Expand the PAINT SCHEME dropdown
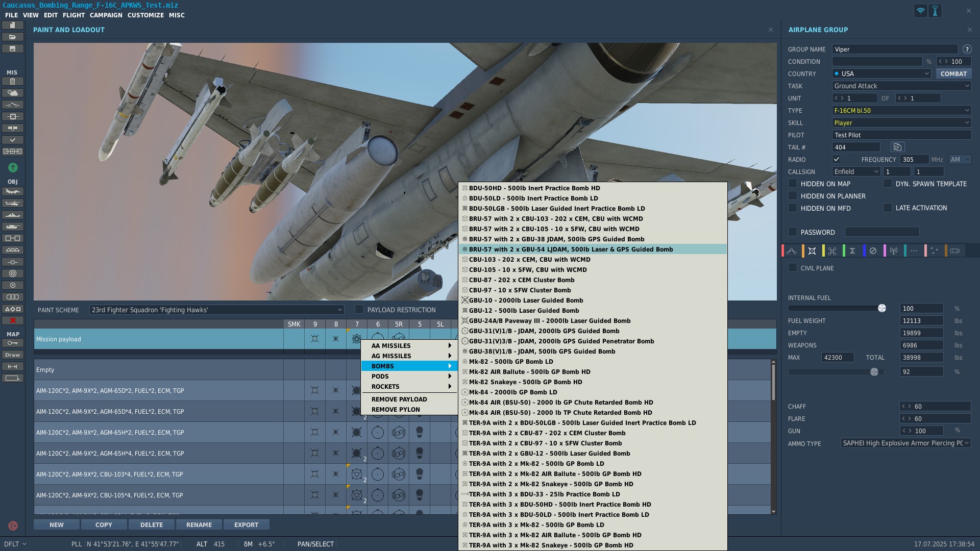Image resolution: width=980 pixels, height=551 pixels. (216, 310)
